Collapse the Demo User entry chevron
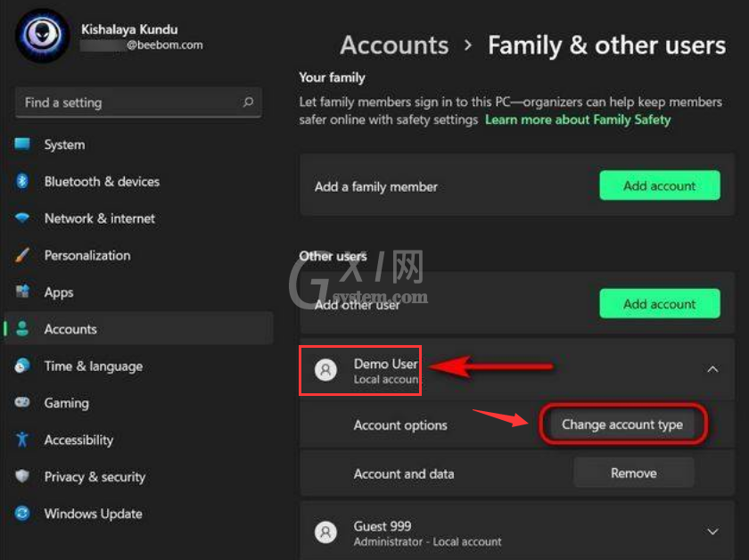The image size is (749, 560). 712,369
